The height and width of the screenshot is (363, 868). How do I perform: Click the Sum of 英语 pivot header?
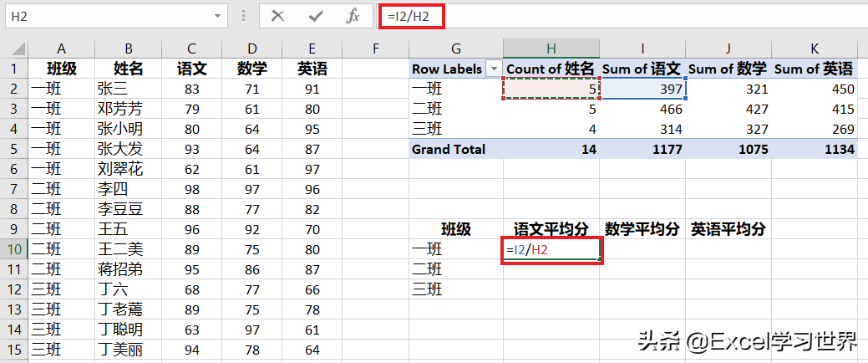click(x=815, y=69)
